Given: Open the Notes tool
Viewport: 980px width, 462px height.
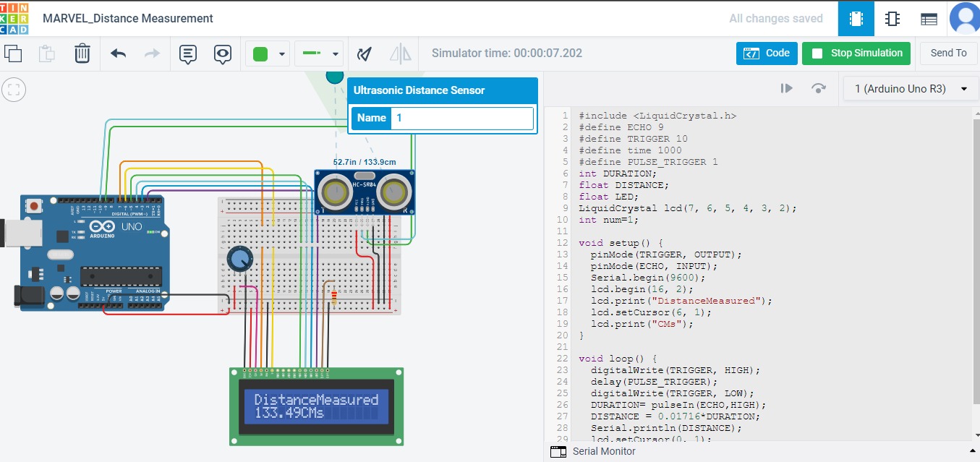Looking at the screenshot, I should pyautogui.click(x=187, y=54).
